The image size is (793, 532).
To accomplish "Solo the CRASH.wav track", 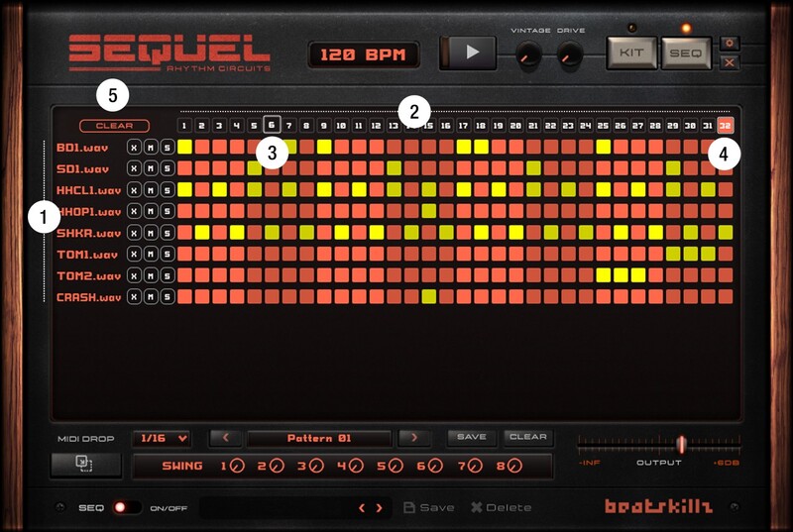I will [168, 296].
